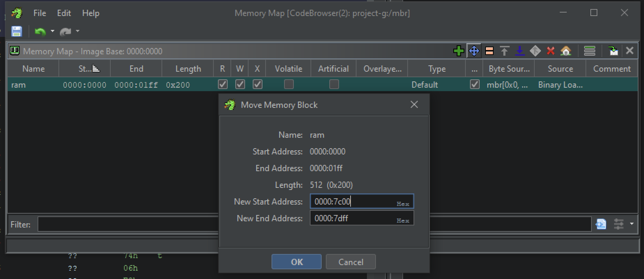This screenshot has height=279, width=644.
Task: Click the grey diamond Merge Blocks icon
Action: [x=535, y=51]
